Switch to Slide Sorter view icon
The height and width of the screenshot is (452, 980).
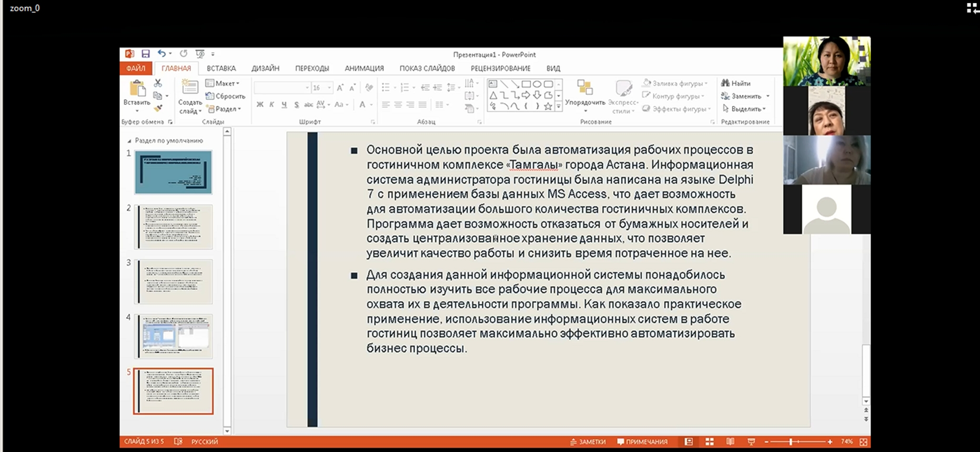(x=709, y=442)
